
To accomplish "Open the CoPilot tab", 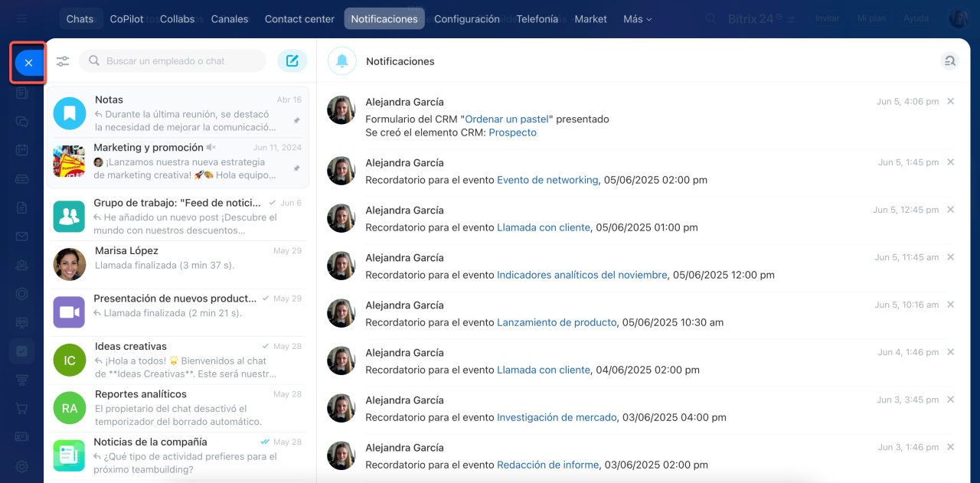I will pos(126,19).
